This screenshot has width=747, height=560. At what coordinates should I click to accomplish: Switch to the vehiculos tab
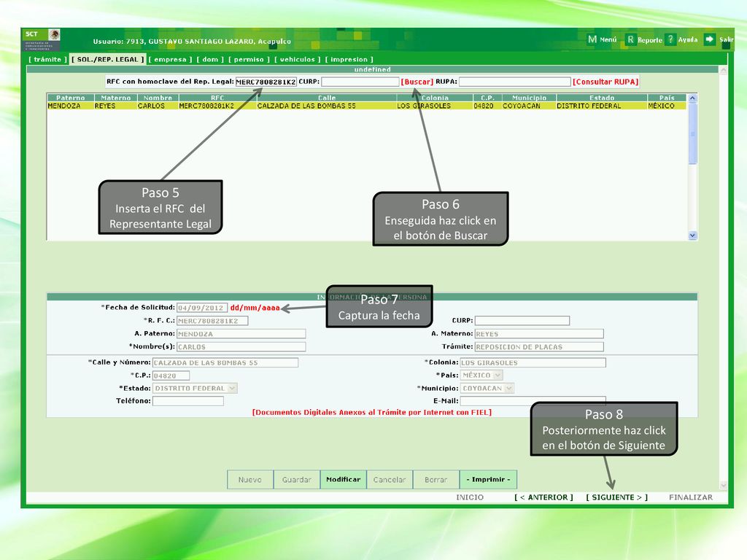pos(298,60)
